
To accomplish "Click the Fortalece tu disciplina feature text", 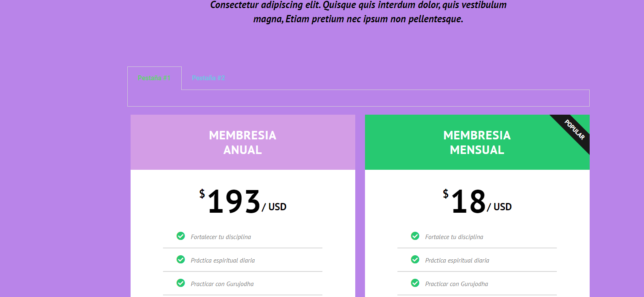I will (x=454, y=237).
